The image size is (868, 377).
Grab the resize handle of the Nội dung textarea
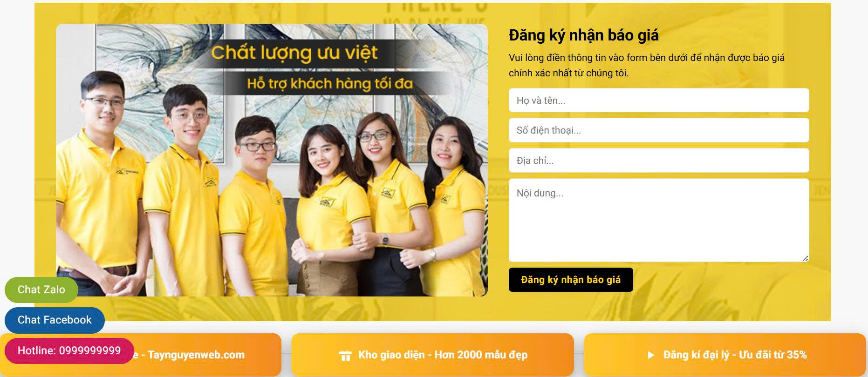pyautogui.click(x=805, y=258)
